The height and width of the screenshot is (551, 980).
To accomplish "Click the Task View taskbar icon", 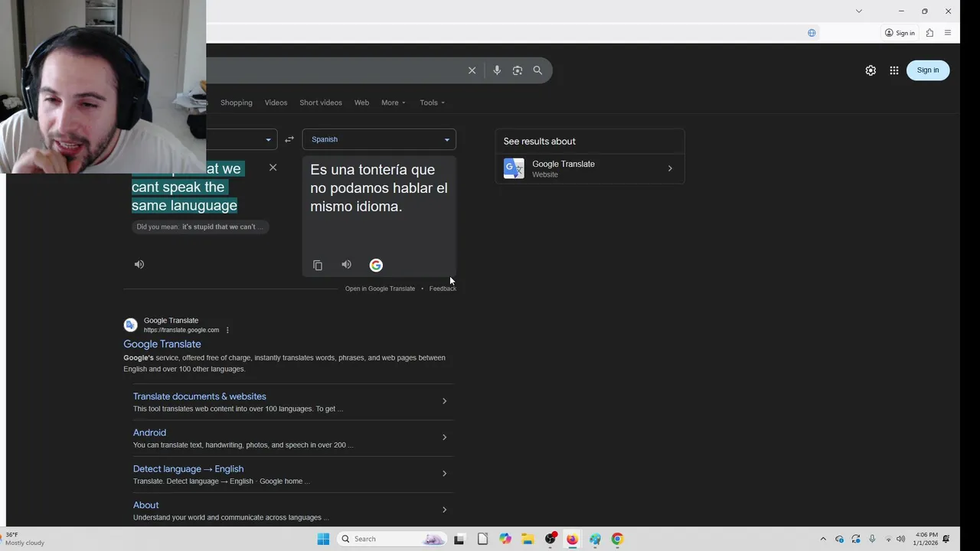I will point(459,539).
